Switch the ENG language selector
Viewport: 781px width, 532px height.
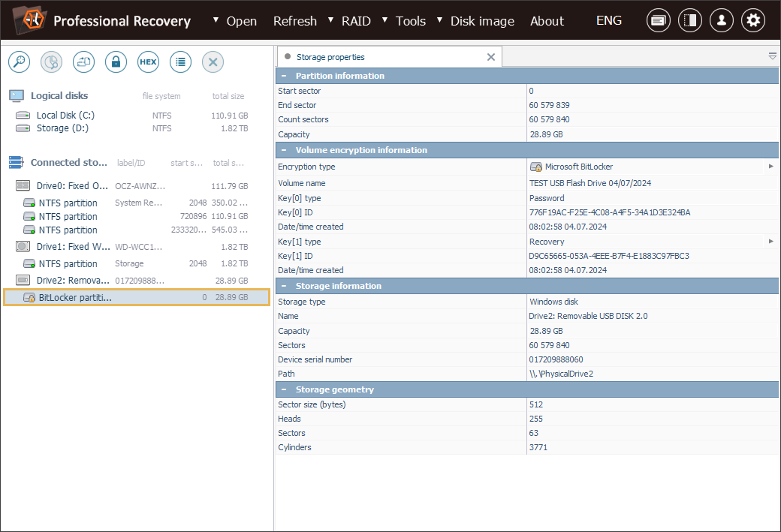(x=609, y=20)
